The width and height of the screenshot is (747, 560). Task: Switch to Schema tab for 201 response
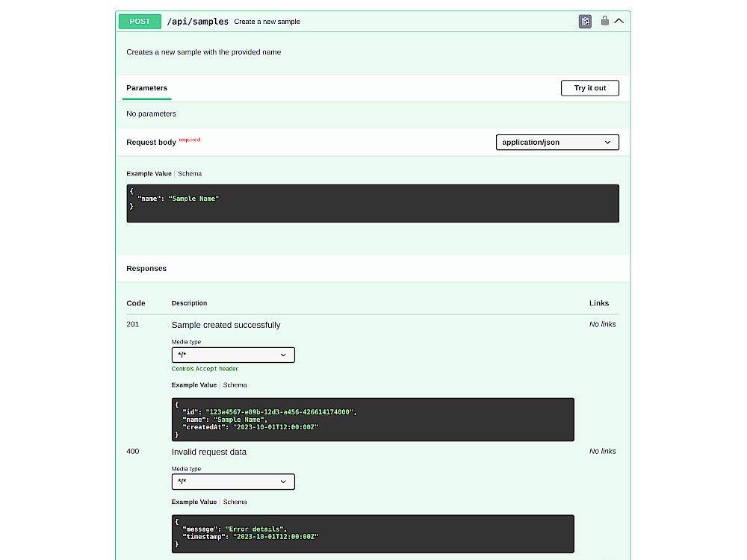tap(235, 385)
